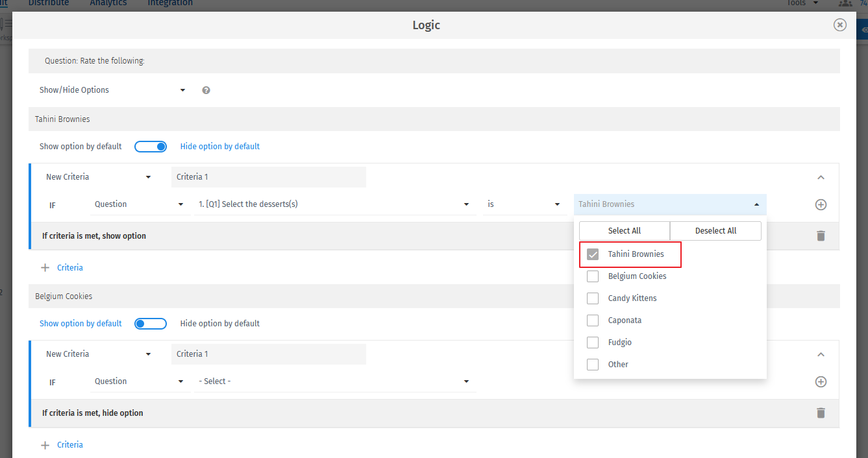The height and width of the screenshot is (458, 868).
Task: Delete the Belgium Cookies criteria with trash icon
Action: (821, 413)
